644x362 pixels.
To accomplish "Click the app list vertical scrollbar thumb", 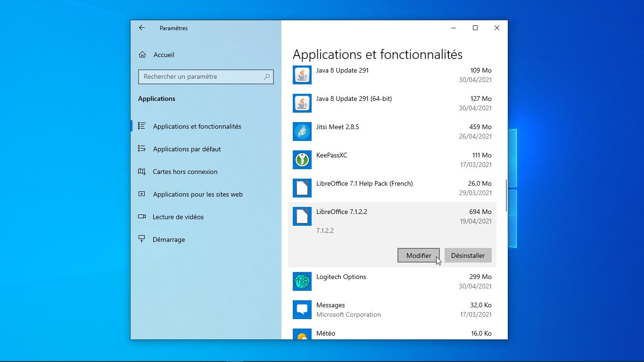I will [x=506, y=196].
